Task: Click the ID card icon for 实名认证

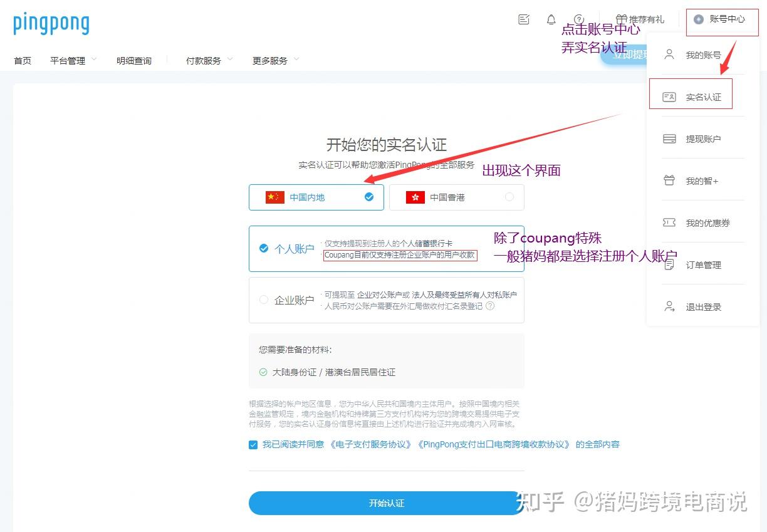Action: [669, 97]
